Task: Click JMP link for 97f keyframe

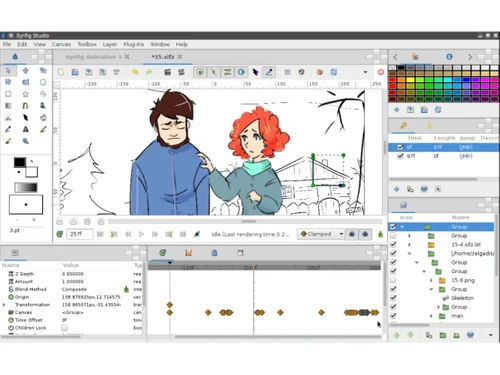Action: coord(466,156)
